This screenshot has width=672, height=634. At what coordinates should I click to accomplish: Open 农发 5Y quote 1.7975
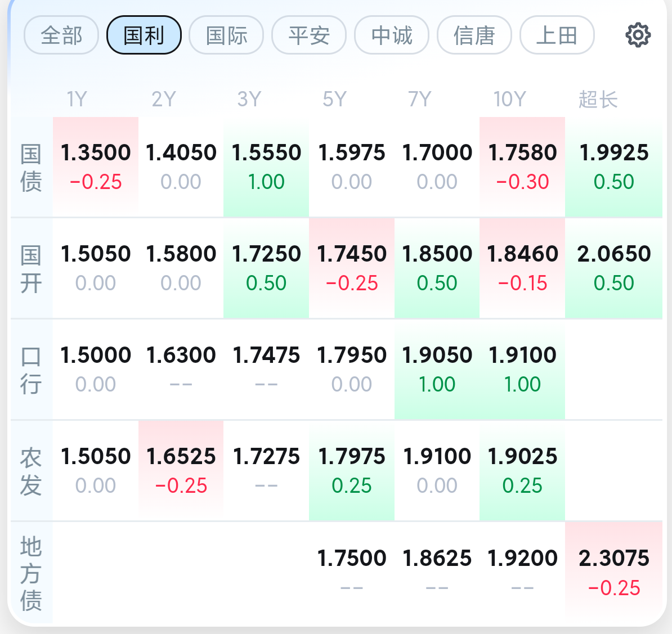pos(352,470)
